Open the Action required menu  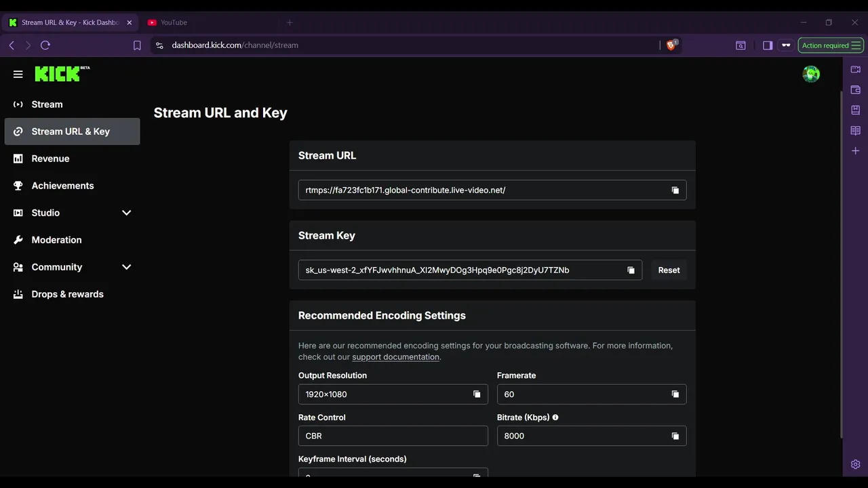[x=830, y=45]
